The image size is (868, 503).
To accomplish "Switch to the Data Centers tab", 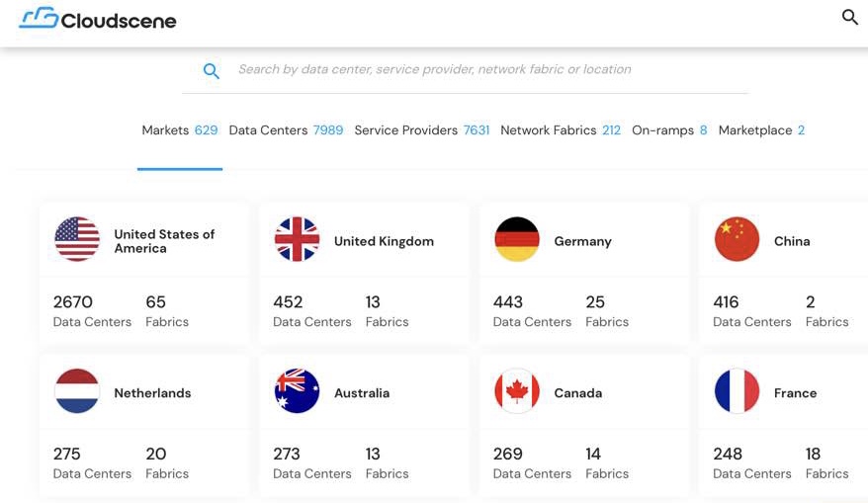I will click(x=286, y=130).
